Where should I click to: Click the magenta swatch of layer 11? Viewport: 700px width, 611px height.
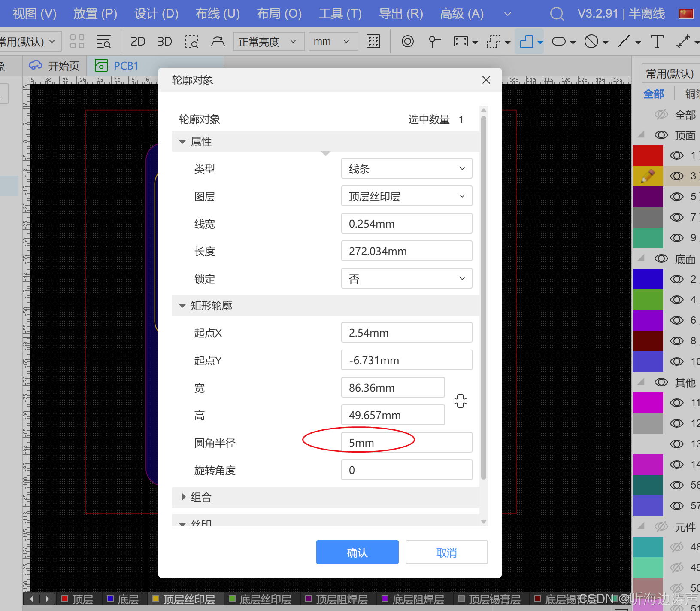coord(648,403)
